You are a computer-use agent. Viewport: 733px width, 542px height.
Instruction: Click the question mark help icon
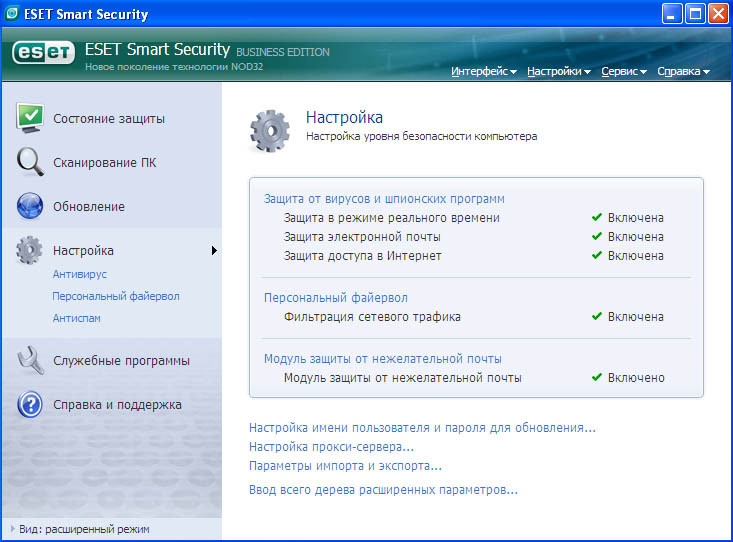click(30, 404)
